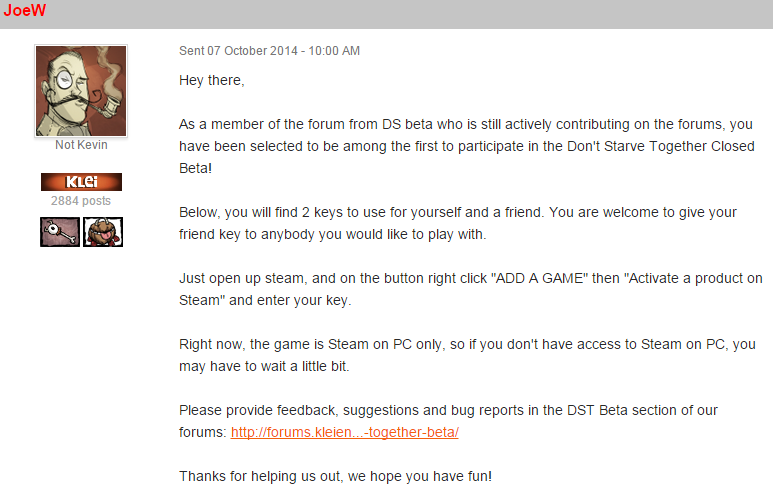The width and height of the screenshot is (773, 491).
Task: Click the orange Klei staff badge
Action: point(81,182)
